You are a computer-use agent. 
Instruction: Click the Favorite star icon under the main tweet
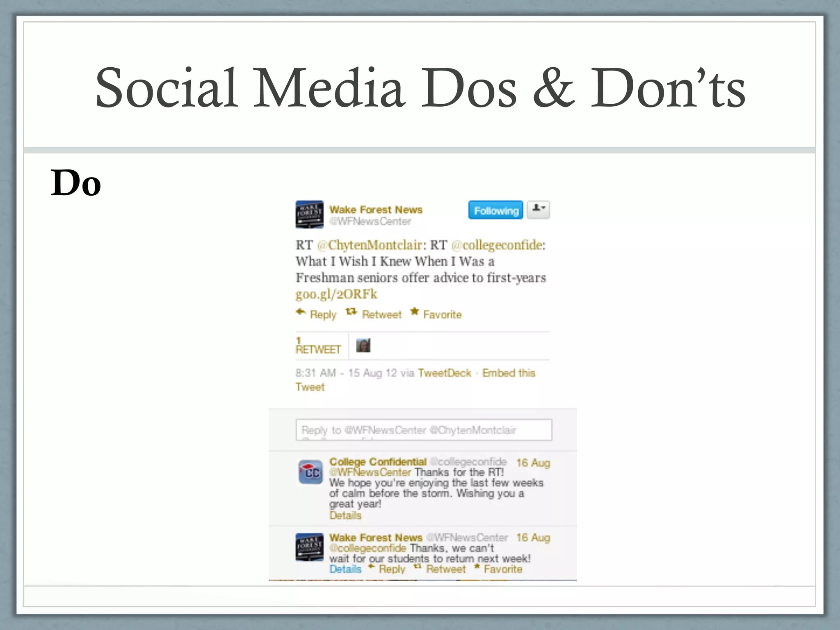[415, 312]
